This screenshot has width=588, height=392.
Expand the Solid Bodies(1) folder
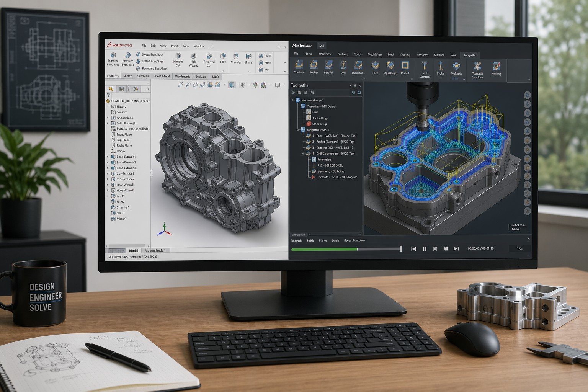click(x=108, y=123)
